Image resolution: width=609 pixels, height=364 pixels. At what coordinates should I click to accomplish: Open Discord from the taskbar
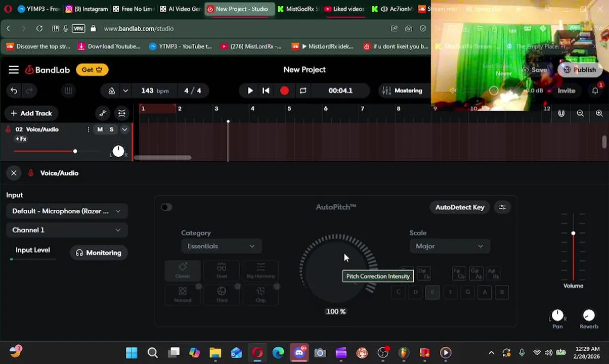[x=299, y=353]
